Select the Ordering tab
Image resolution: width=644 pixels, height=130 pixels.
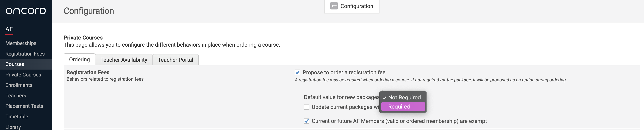pyautogui.click(x=79, y=60)
